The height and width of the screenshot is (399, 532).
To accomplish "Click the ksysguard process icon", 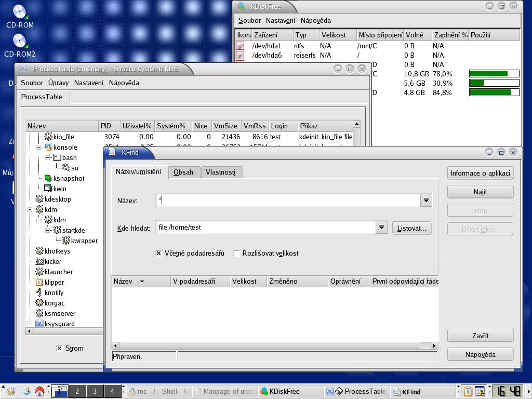I will (x=39, y=324).
